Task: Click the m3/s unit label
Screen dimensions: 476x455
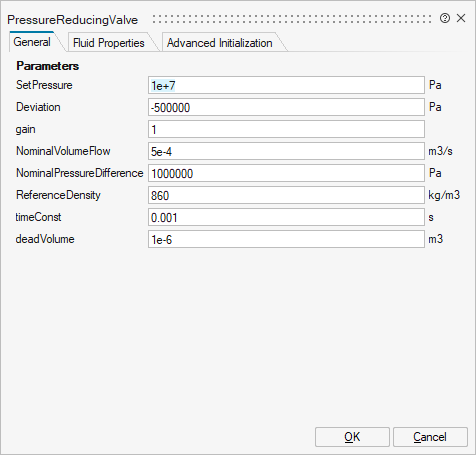Action: [x=440, y=151]
